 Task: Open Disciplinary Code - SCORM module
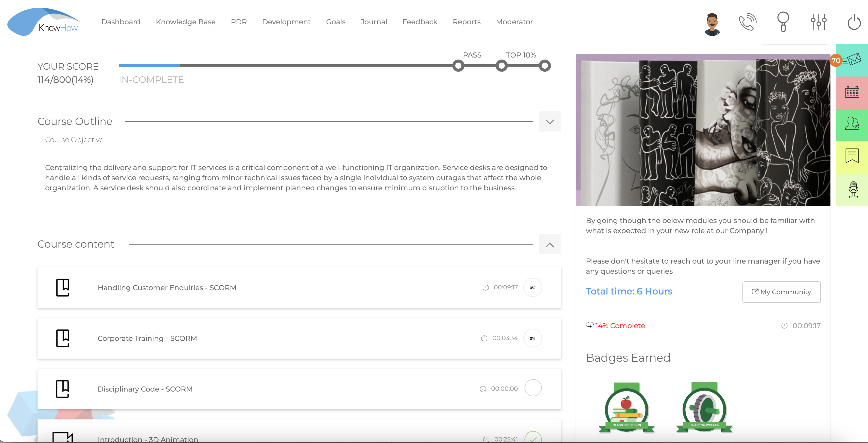[x=299, y=389]
